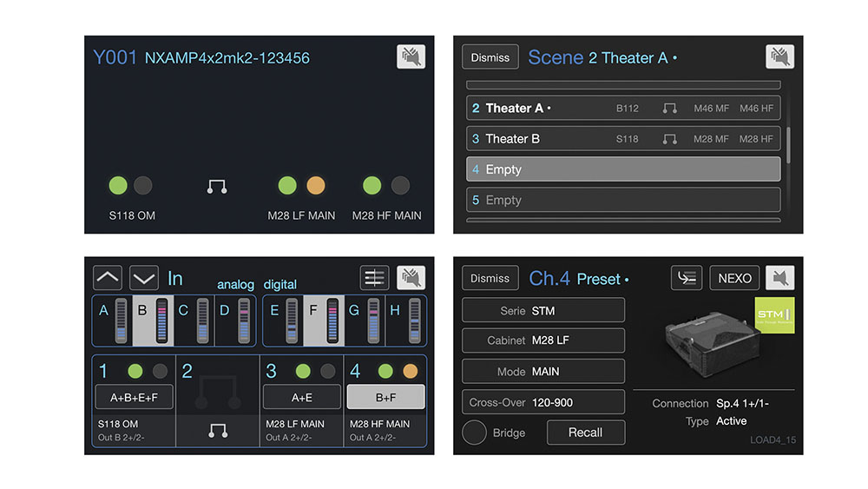Click bridge icon in Theater B row

(670, 138)
